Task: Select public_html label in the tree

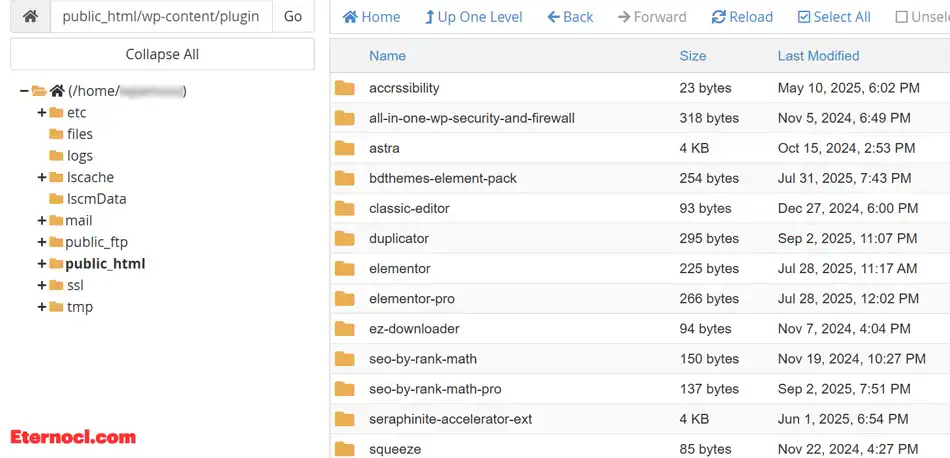Action: 105,264
